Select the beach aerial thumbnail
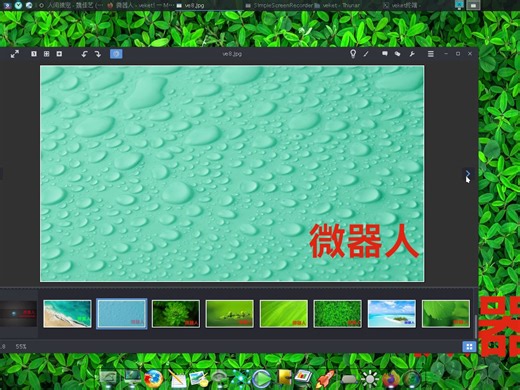This screenshot has height=390, width=520. click(67, 314)
